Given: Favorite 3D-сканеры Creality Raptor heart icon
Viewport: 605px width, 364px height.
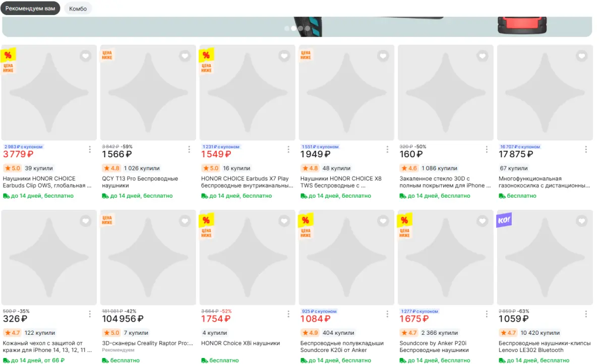Looking at the screenshot, I should tap(185, 221).
